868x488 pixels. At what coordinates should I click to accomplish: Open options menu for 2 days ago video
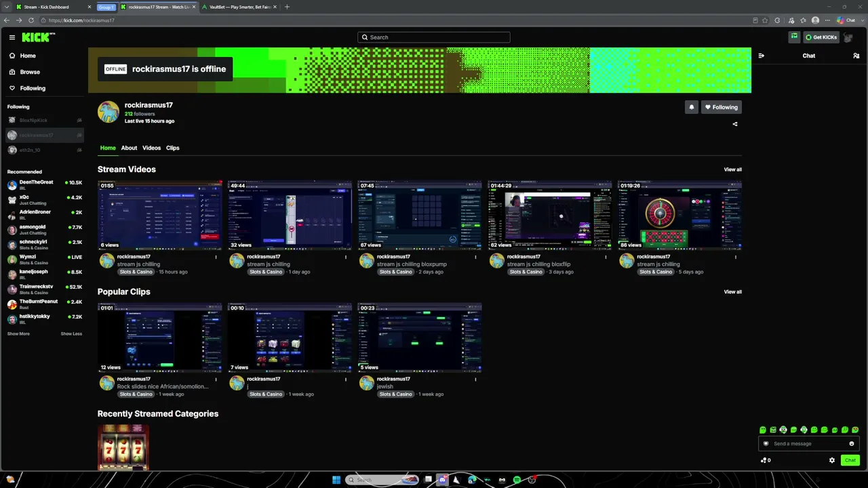point(476,257)
